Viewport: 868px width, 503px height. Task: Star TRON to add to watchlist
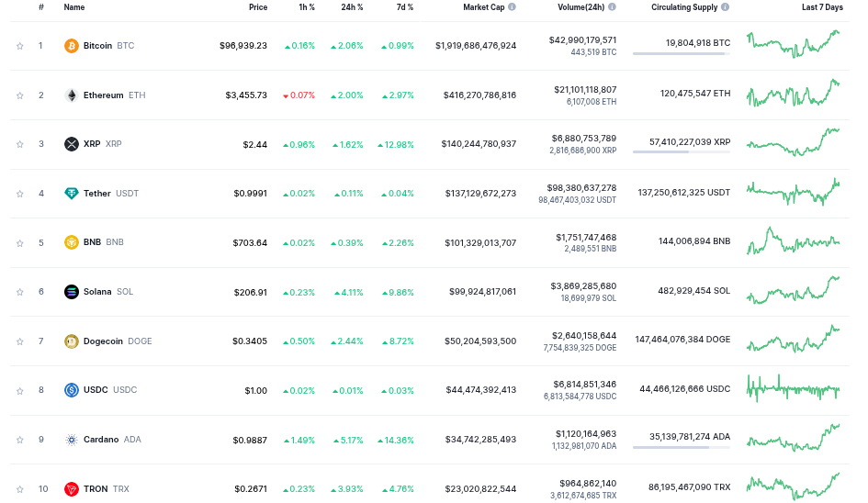(x=20, y=489)
